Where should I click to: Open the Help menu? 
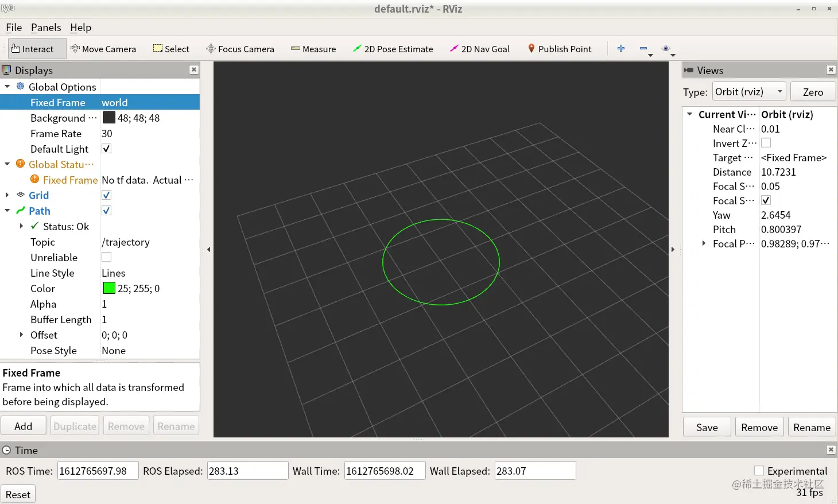[80, 28]
